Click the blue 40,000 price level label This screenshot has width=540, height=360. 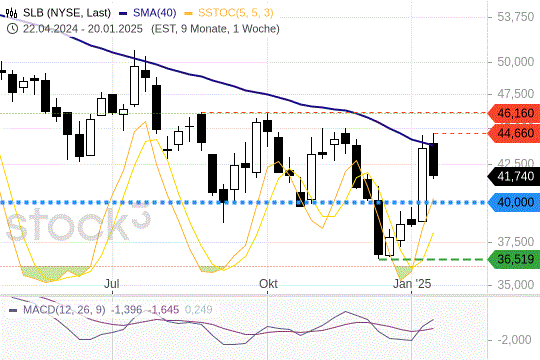[513, 202]
